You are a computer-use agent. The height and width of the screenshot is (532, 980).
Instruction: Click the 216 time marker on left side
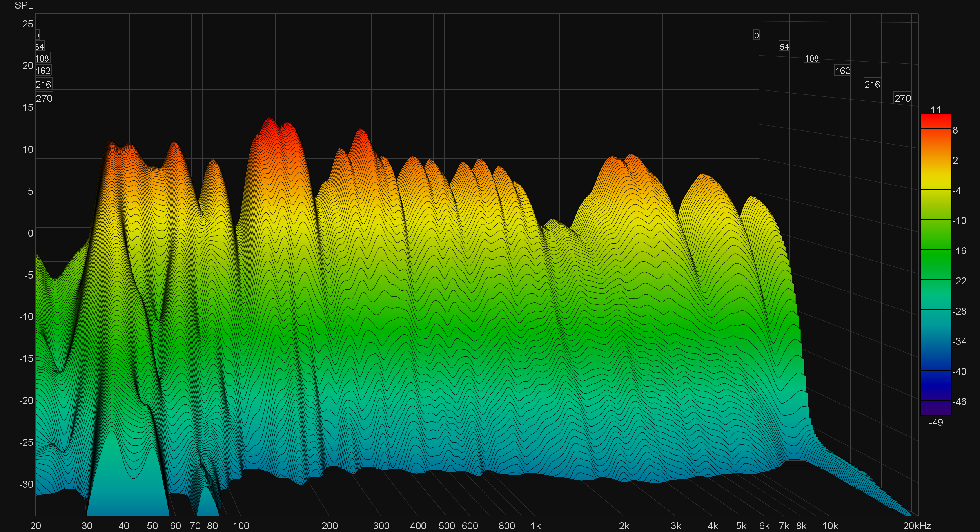point(43,85)
